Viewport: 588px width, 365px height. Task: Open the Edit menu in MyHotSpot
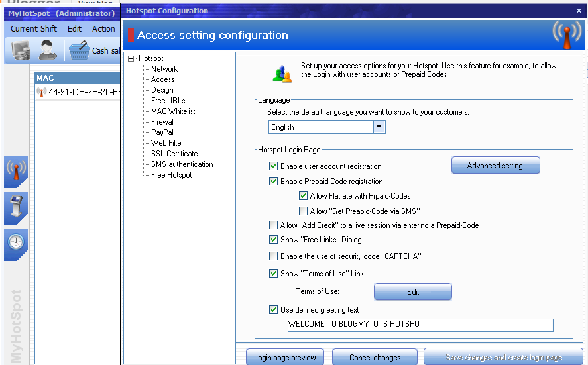pos(74,29)
